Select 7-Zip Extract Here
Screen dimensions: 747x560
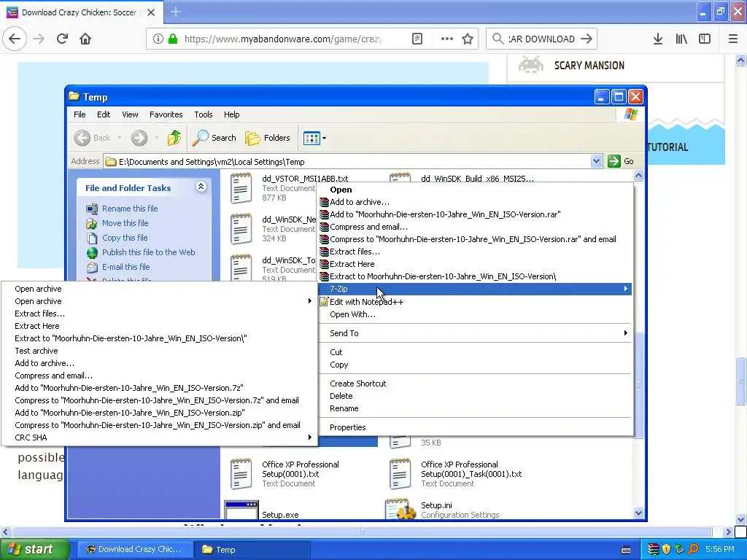(x=160, y=326)
